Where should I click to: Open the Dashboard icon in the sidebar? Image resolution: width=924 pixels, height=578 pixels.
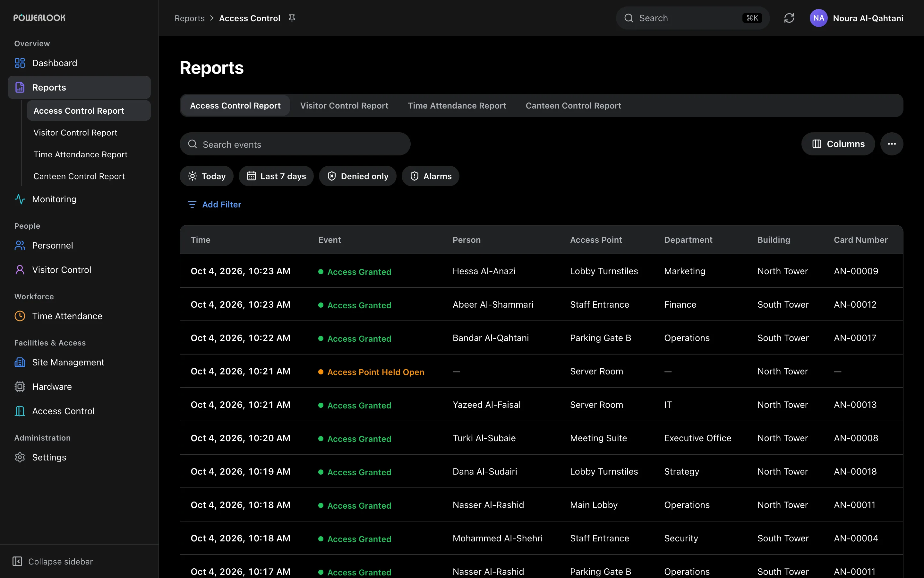coord(20,63)
